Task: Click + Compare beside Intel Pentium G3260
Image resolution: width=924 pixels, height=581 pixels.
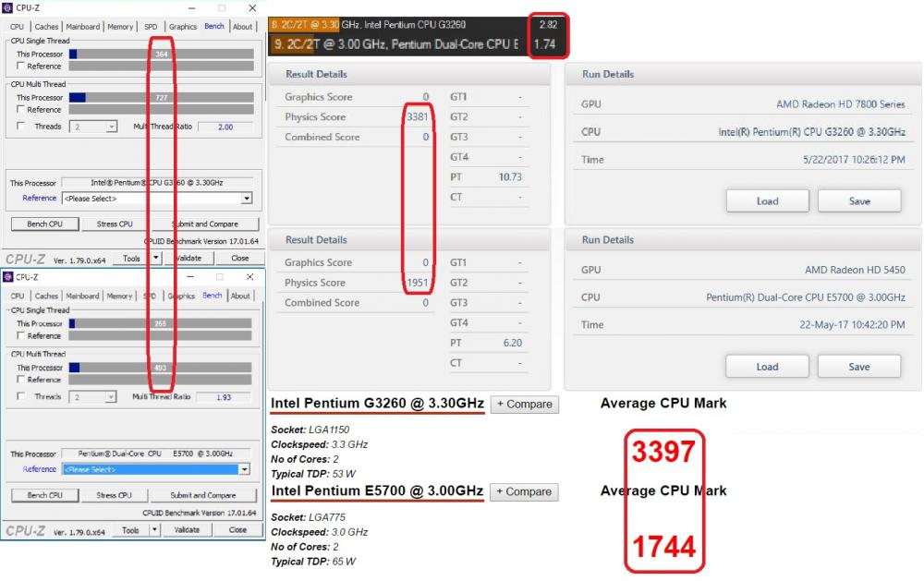Action: 525,405
